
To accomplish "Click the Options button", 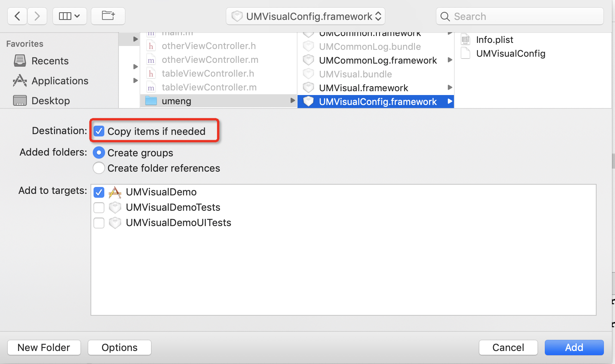I will [119, 348].
